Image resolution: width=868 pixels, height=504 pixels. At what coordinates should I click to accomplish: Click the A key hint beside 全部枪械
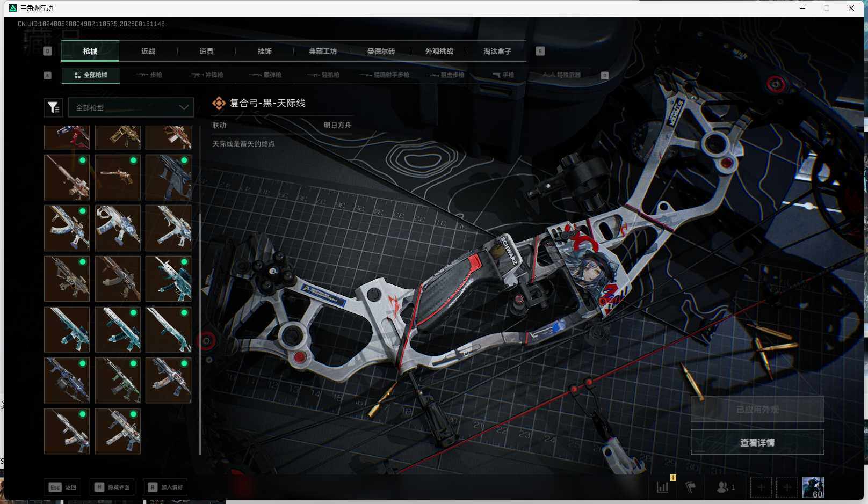[47, 76]
